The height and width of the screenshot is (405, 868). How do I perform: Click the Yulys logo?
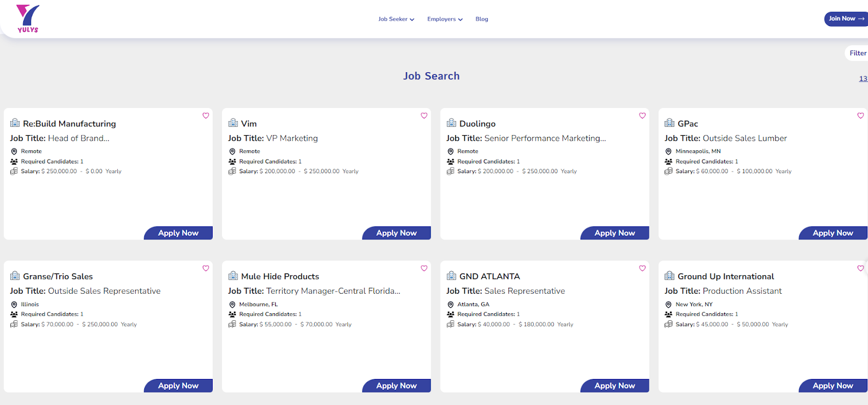click(x=28, y=18)
